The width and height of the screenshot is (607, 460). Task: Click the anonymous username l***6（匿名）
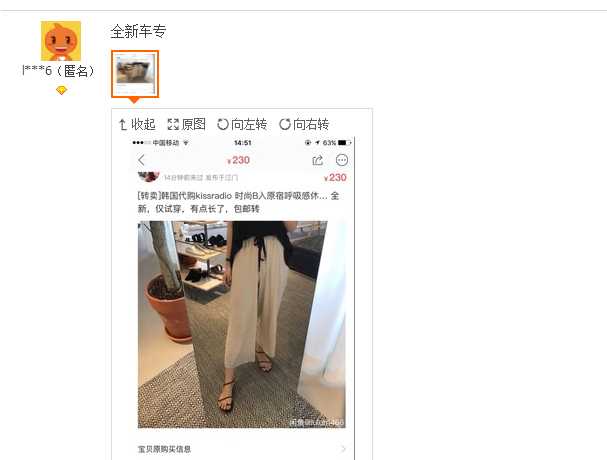pyautogui.click(x=58, y=71)
